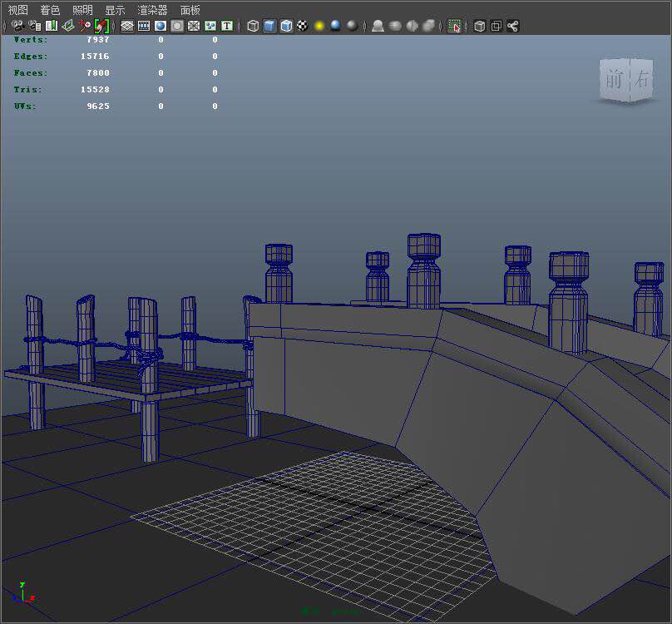
Task: Enable Use All Lights yellow sphere
Action: (x=319, y=26)
